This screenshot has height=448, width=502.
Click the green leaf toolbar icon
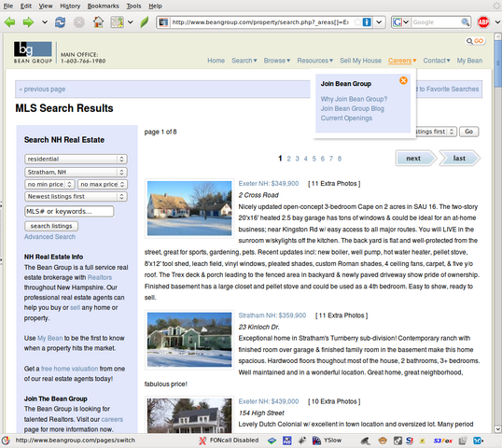(x=145, y=22)
